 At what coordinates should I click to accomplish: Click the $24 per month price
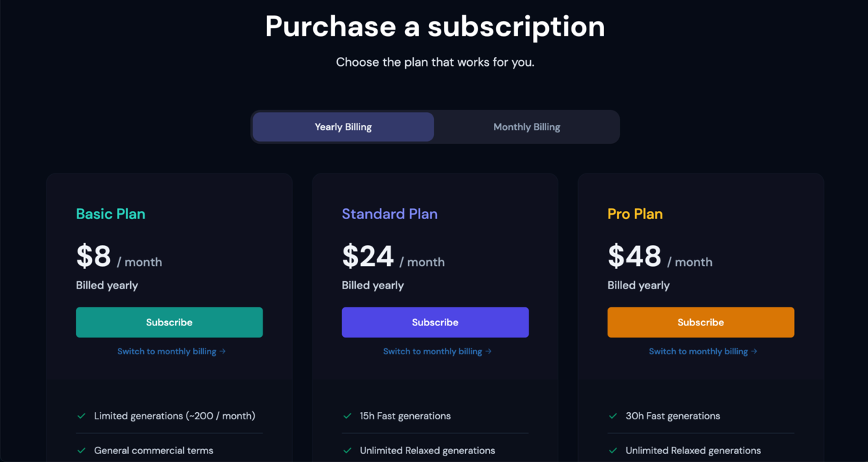[x=393, y=257]
